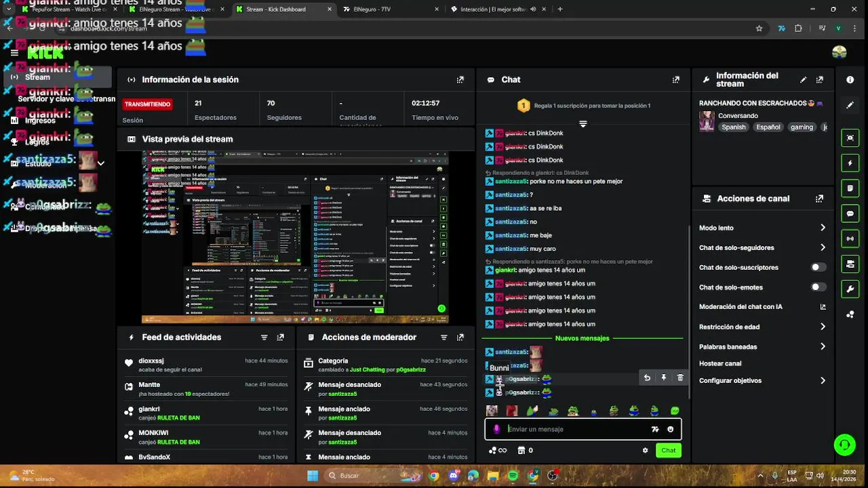The image size is (868, 488).
Task: Click the Spanish tag chip
Action: tap(734, 127)
